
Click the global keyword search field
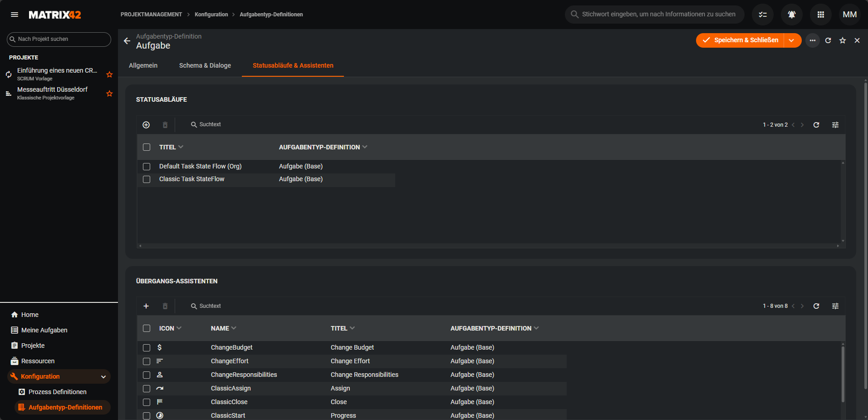pos(658,15)
